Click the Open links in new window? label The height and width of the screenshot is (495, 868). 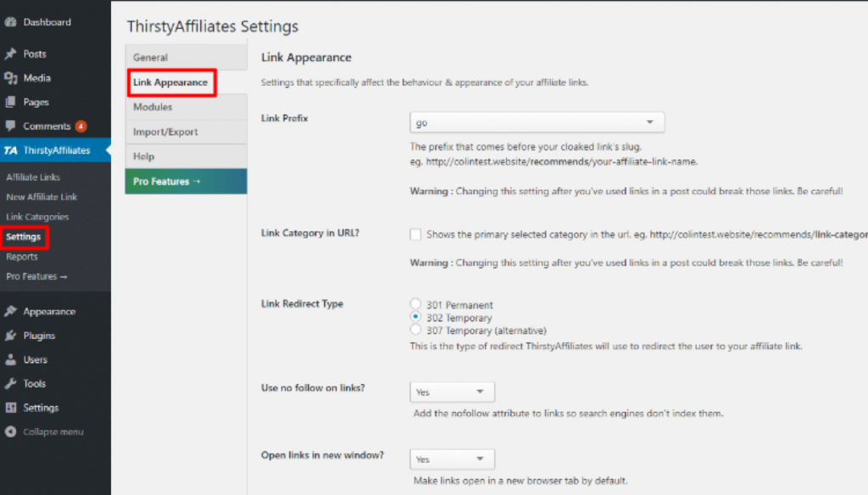pos(322,455)
